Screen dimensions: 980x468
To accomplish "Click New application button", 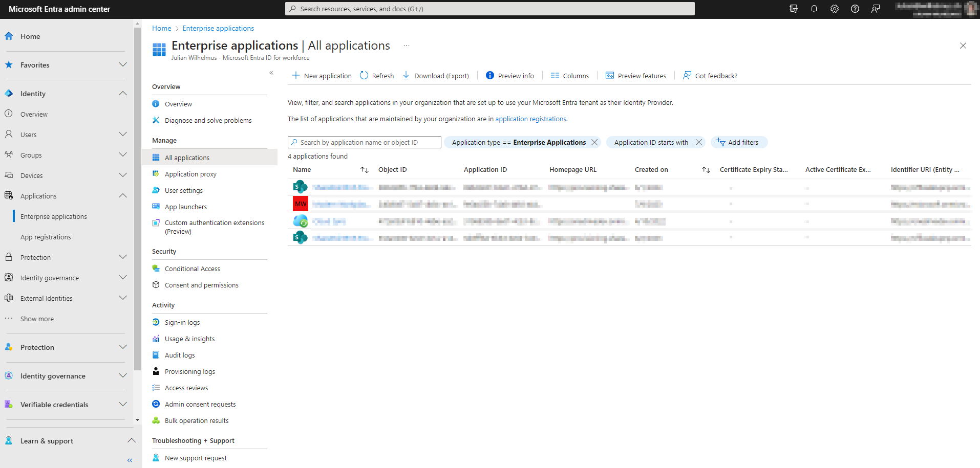I will tap(322, 76).
